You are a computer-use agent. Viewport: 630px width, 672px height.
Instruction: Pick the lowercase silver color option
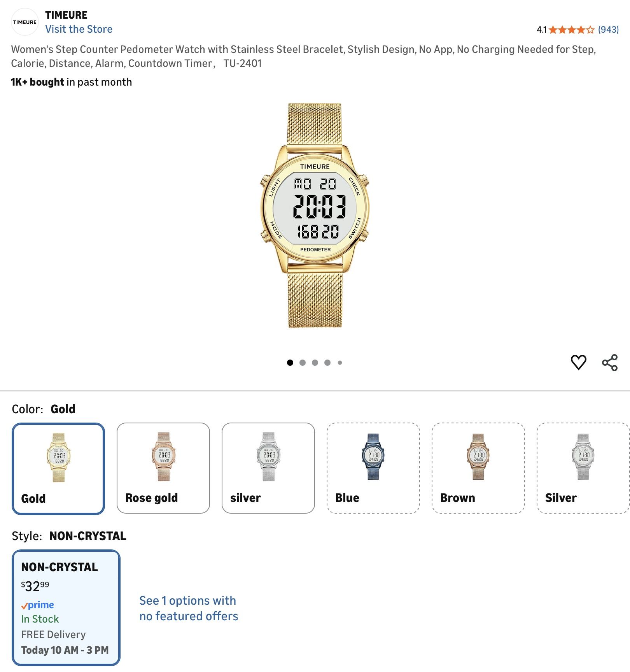268,468
